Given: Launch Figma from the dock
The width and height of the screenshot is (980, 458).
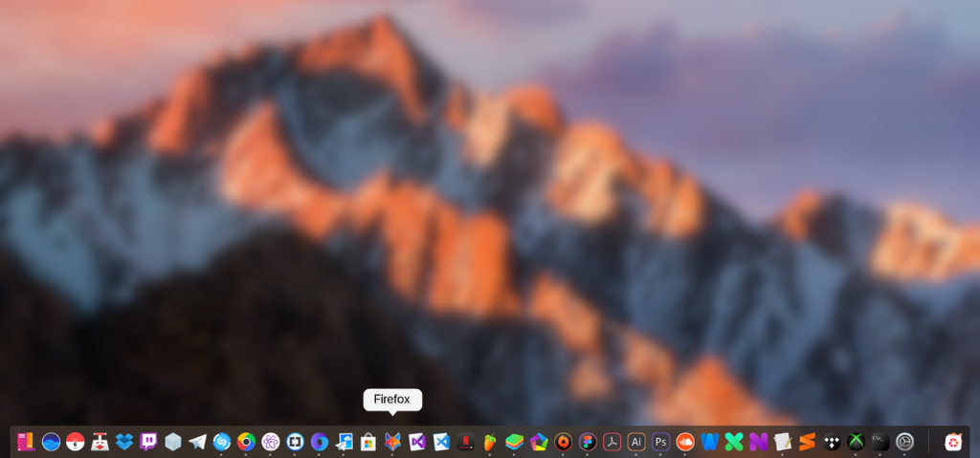Looking at the screenshot, I should [588, 442].
